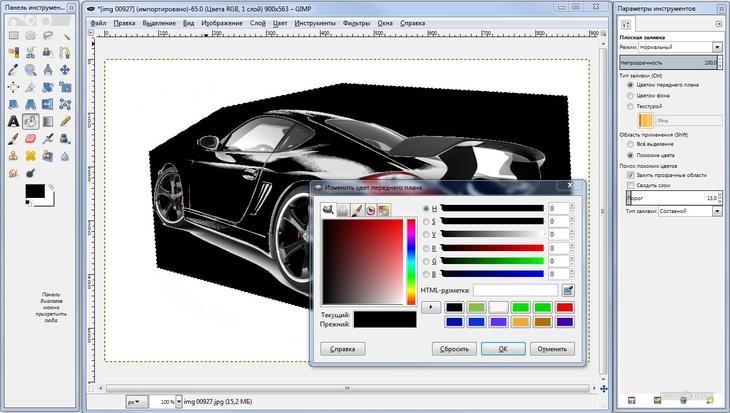Expand color history with the arrow button

click(x=431, y=307)
